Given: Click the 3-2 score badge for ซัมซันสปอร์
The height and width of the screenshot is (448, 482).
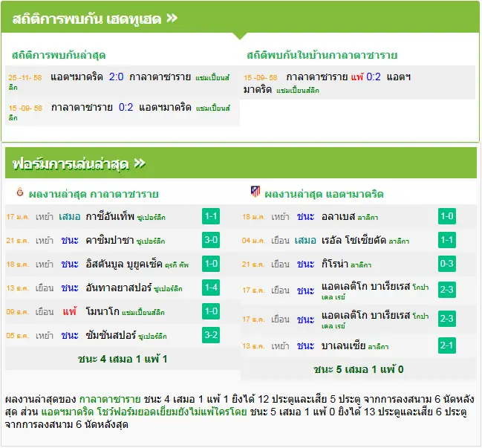Looking at the screenshot, I should (x=211, y=335).
